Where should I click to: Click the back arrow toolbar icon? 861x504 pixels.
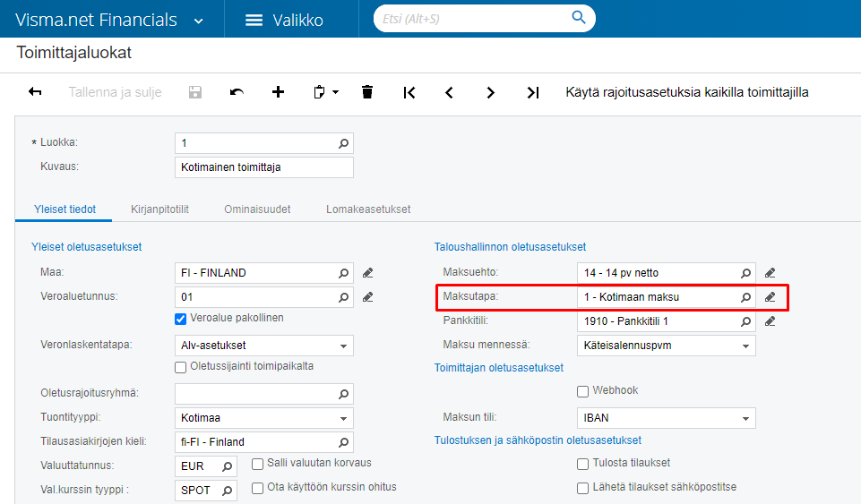pyautogui.click(x=35, y=91)
